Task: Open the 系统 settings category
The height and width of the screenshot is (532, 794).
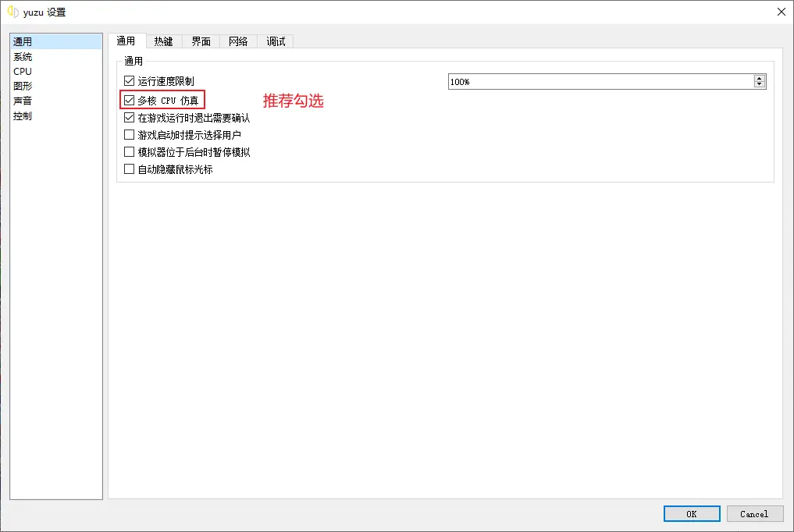Action: pos(22,56)
